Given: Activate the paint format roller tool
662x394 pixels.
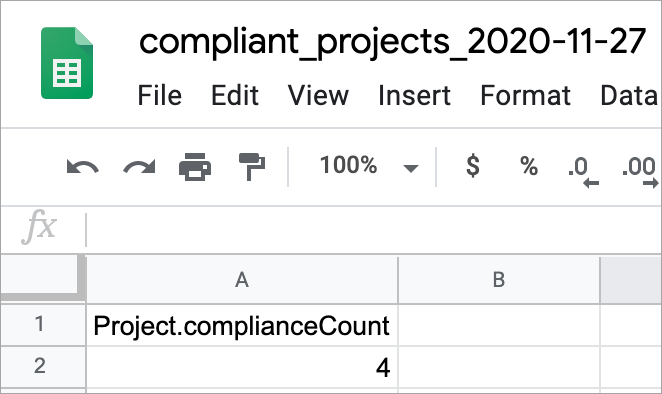Looking at the screenshot, I should [x=252, y=166].
